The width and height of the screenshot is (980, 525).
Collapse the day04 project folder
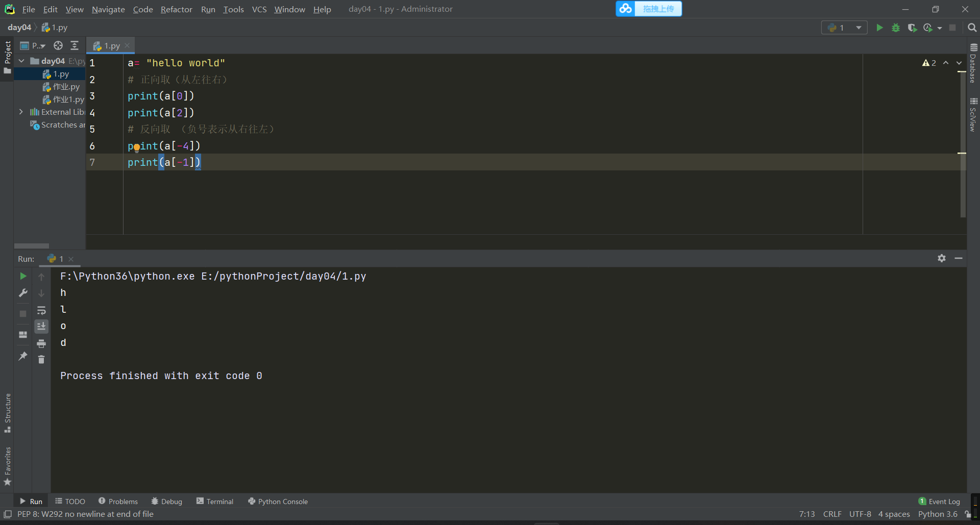click(x=21, y=61)
